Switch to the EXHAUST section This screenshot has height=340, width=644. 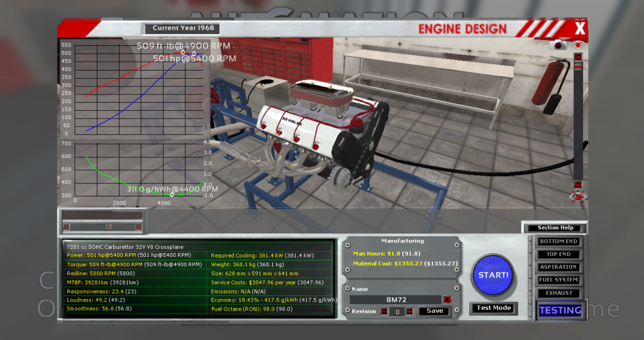pyautogui.click(x=558, y=293)
